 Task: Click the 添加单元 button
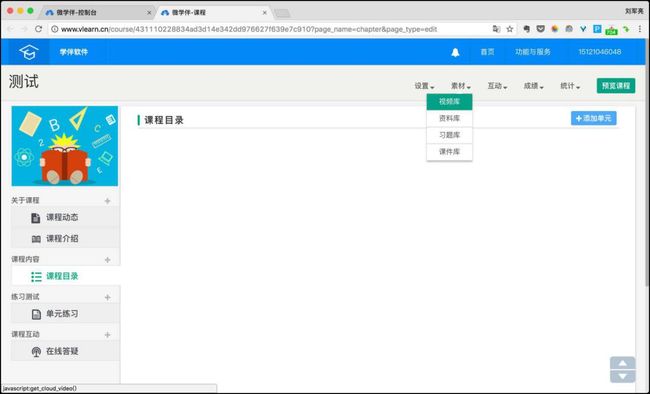pos(594,118)
